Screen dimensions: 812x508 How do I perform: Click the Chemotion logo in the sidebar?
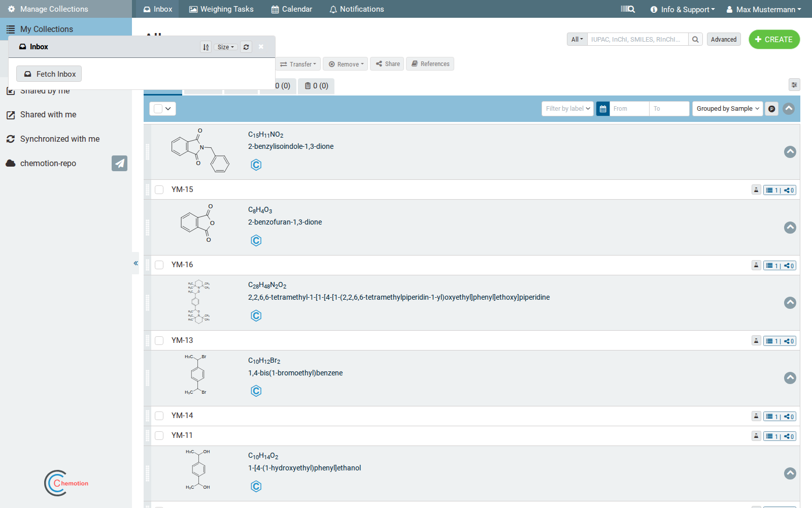point(66,483)
